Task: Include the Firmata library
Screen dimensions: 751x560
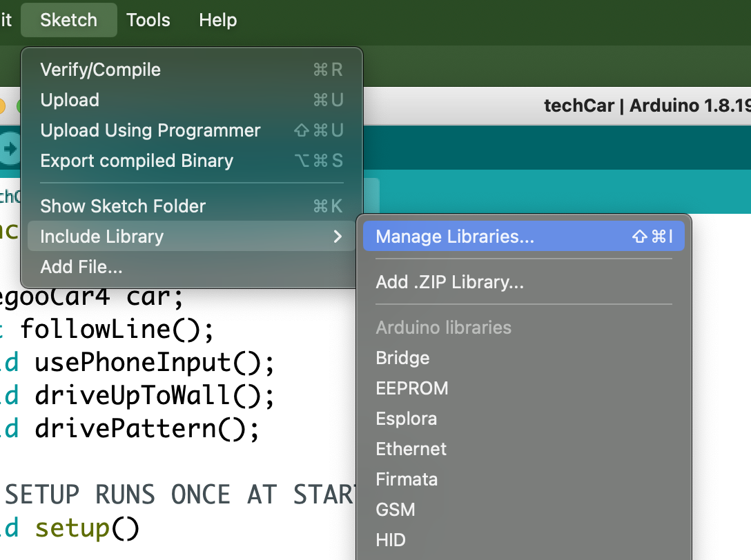Action: [406, 479]
